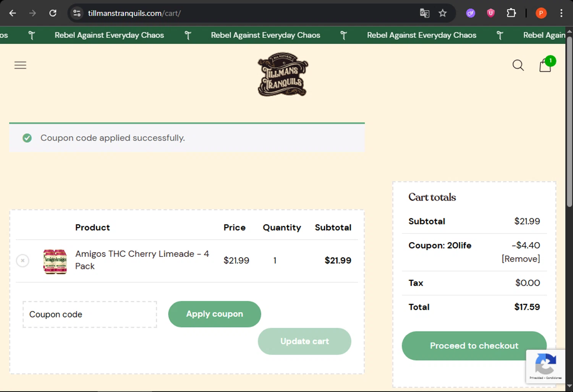Click the reCAPTCHA badge
This screenshot has height=392, width=573.
click(545, 366)
